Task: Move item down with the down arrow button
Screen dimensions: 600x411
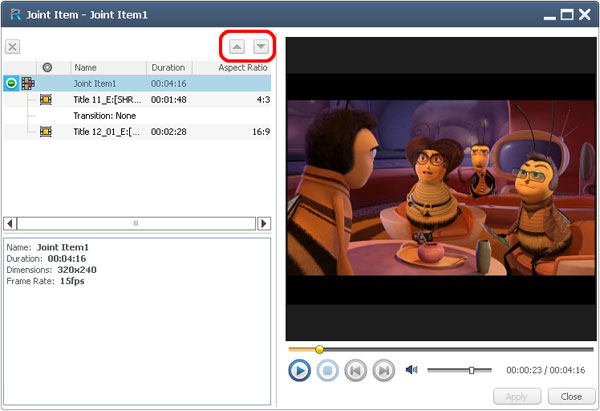Action: click(x=261, y=47)
